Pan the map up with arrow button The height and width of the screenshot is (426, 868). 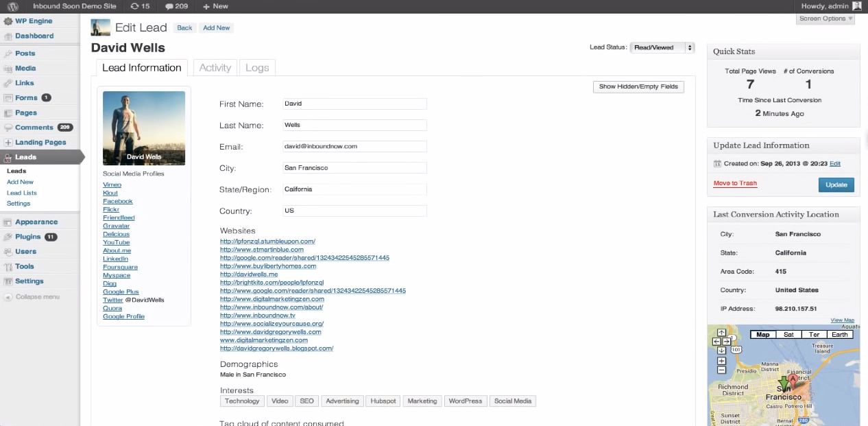[721, 333]
